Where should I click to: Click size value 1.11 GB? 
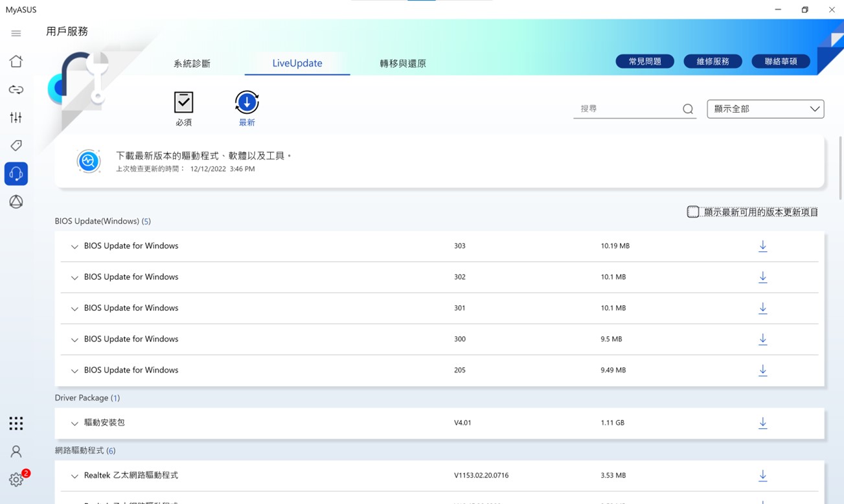[612, 423]
